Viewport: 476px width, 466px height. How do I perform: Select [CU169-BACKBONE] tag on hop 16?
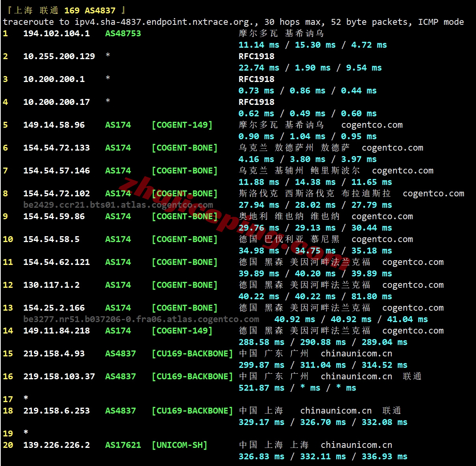coord(192,377)
